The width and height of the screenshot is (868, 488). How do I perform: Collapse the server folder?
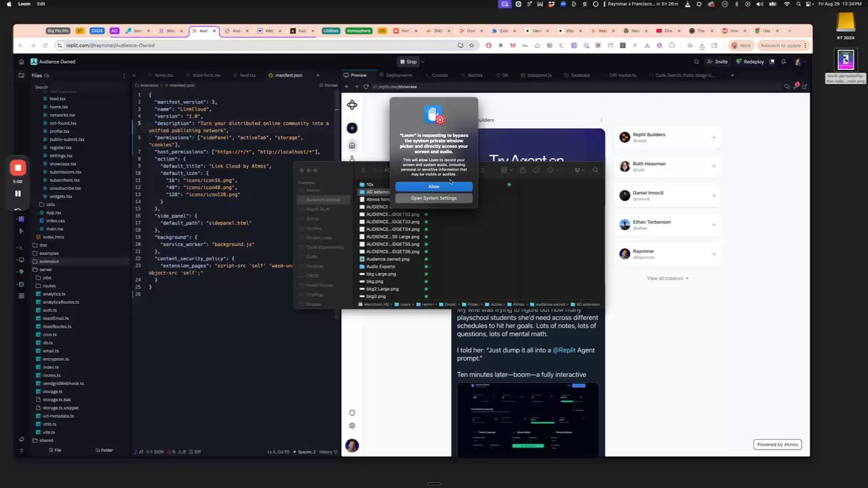click(45, 270)
